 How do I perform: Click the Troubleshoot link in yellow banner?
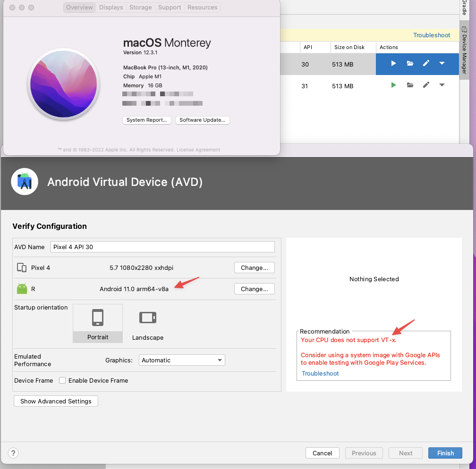point(432,35)
